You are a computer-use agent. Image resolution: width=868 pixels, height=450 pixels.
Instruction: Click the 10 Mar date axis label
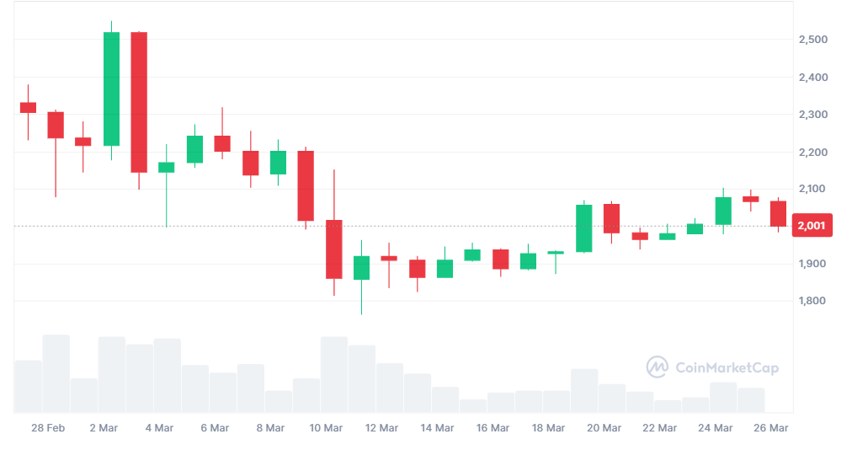326,428
